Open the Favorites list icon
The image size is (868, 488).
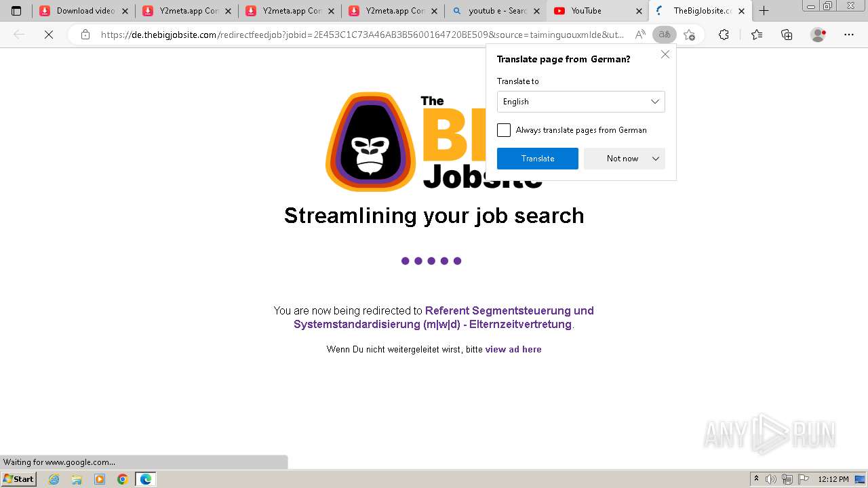point(757,35)
